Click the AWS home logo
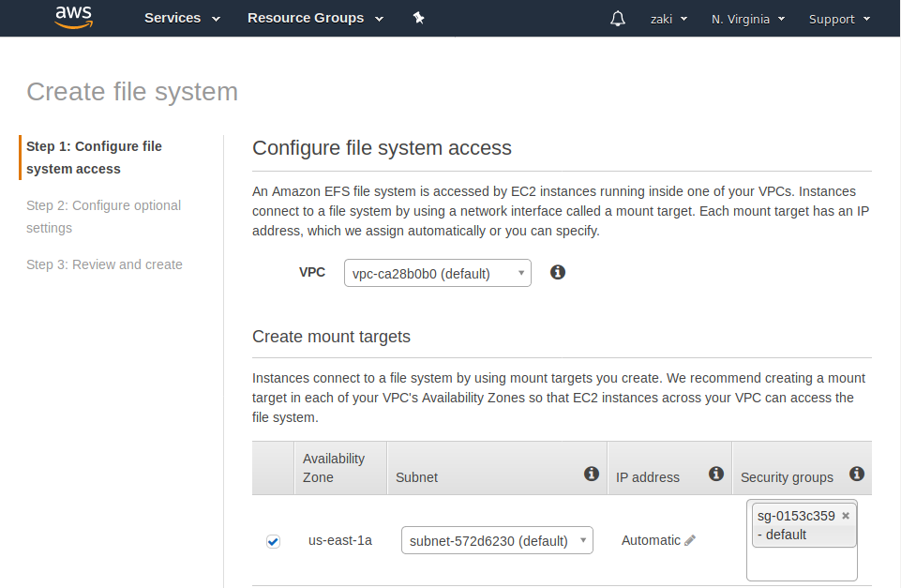This screenshot has height=588, width=901. (73, 18)
